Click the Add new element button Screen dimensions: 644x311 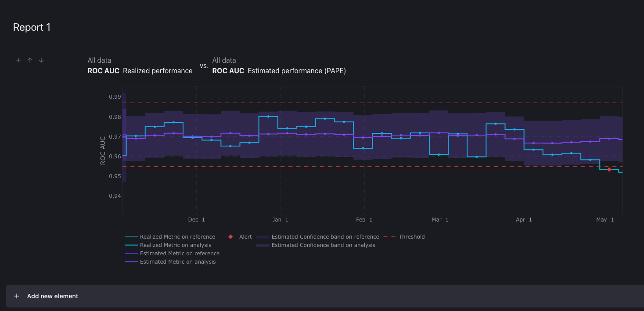(52, 296)
